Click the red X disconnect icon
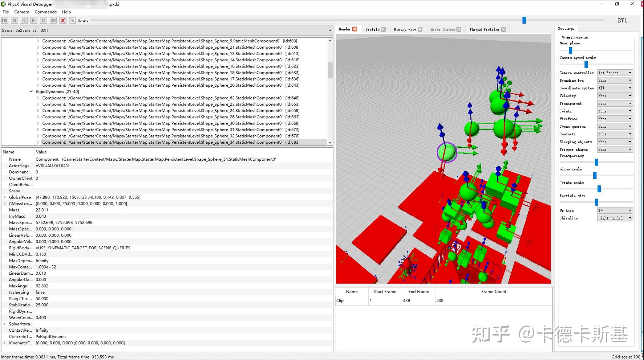The height and width of the screenshot is (360, 644). [x=63, y=20]
